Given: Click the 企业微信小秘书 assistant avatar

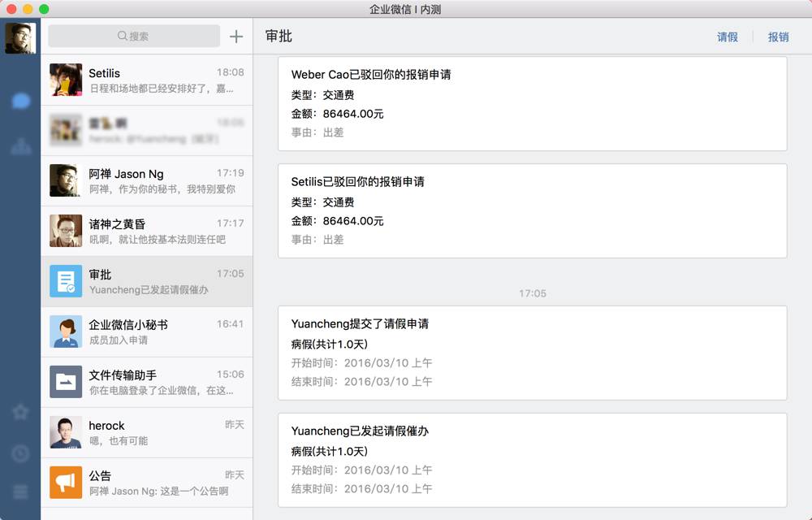Looking at the screenshot, I should click(x=66, y=331).
